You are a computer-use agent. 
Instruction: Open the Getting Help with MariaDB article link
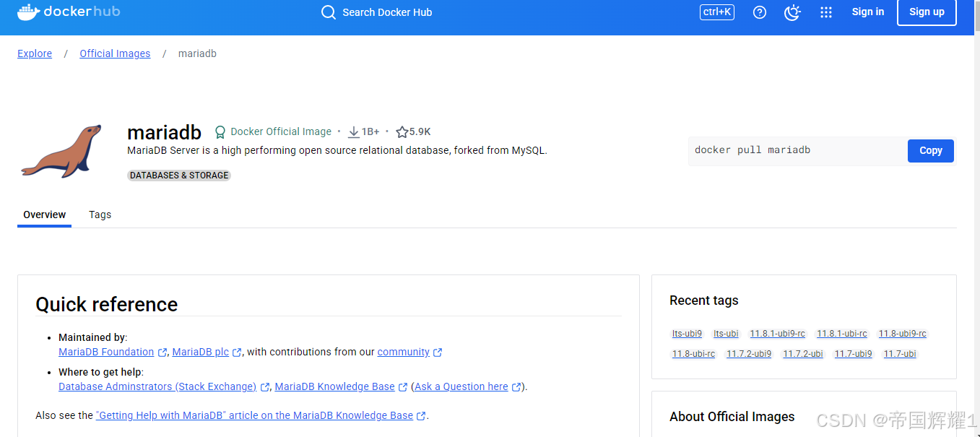click(254, 415)
